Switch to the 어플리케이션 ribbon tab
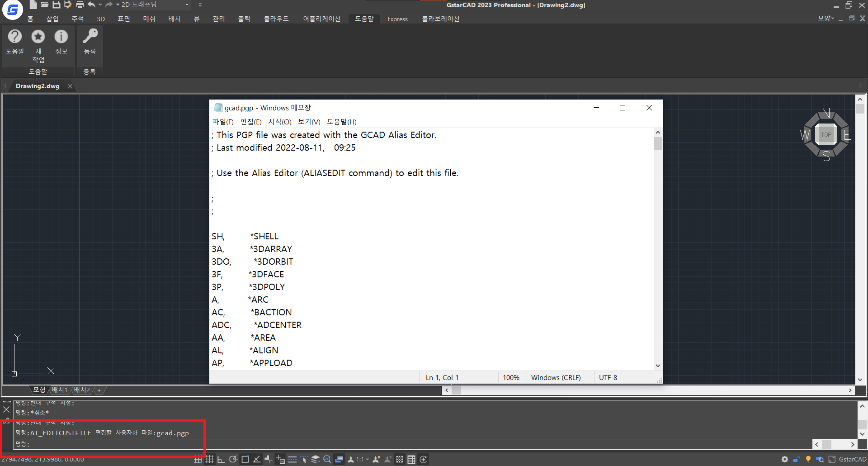Screen dimensions: 868x466 [322, 19]
